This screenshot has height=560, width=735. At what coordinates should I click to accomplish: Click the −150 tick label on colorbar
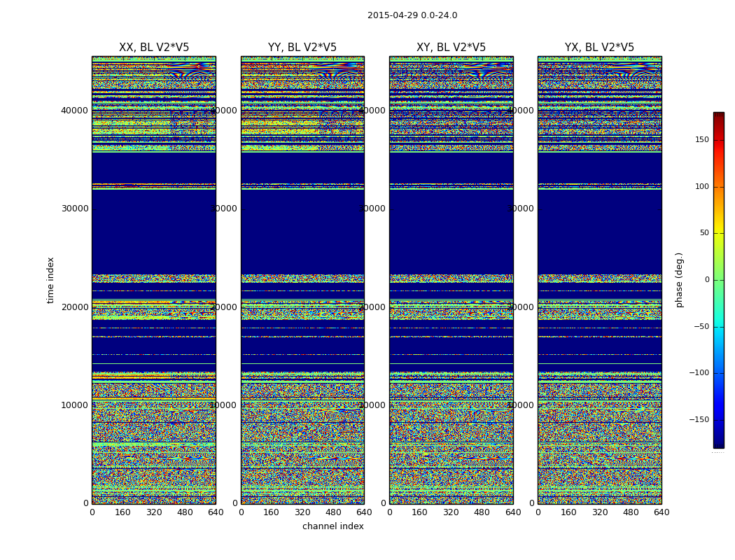[x=699, y=420]
